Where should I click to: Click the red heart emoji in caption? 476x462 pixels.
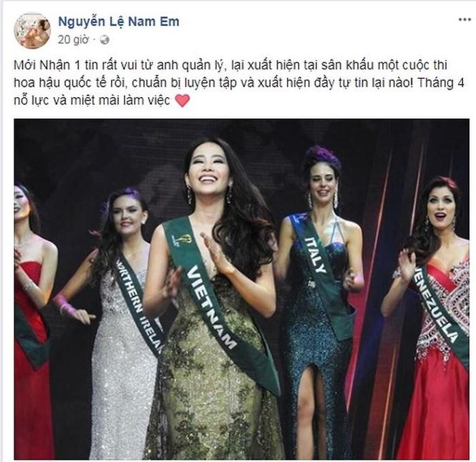[182, 101]
